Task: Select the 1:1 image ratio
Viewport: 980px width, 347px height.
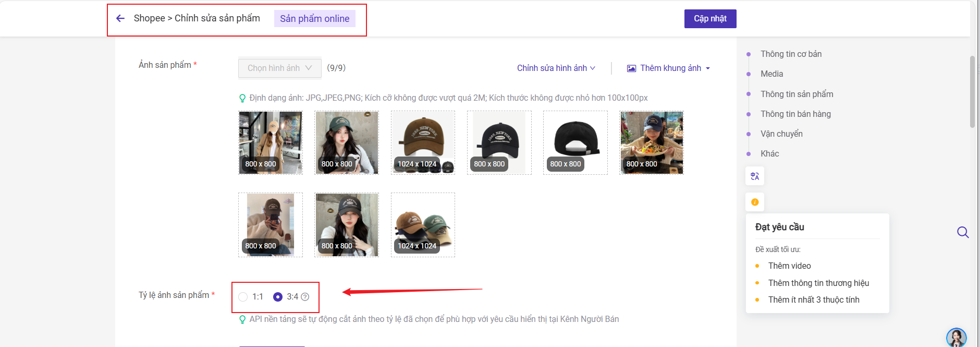Action: [x=243, y=297]
